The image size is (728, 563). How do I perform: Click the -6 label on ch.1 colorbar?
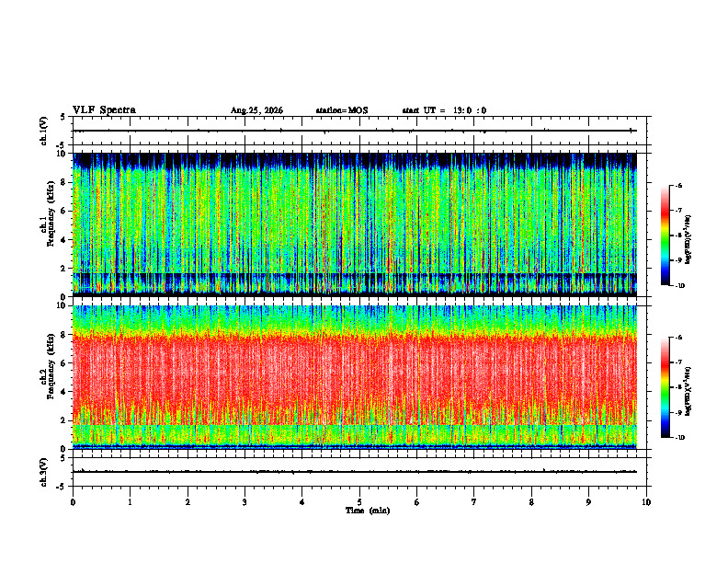[678, 186]
